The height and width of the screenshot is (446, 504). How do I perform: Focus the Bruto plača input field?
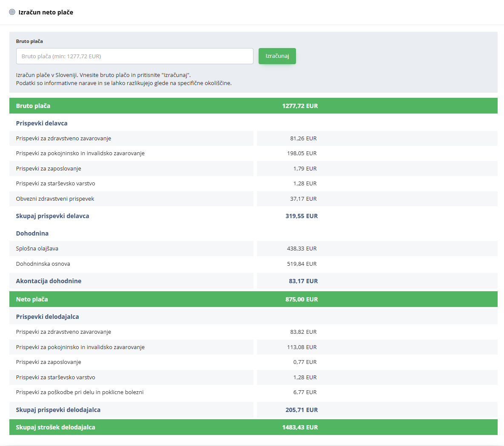coord(134,56)
